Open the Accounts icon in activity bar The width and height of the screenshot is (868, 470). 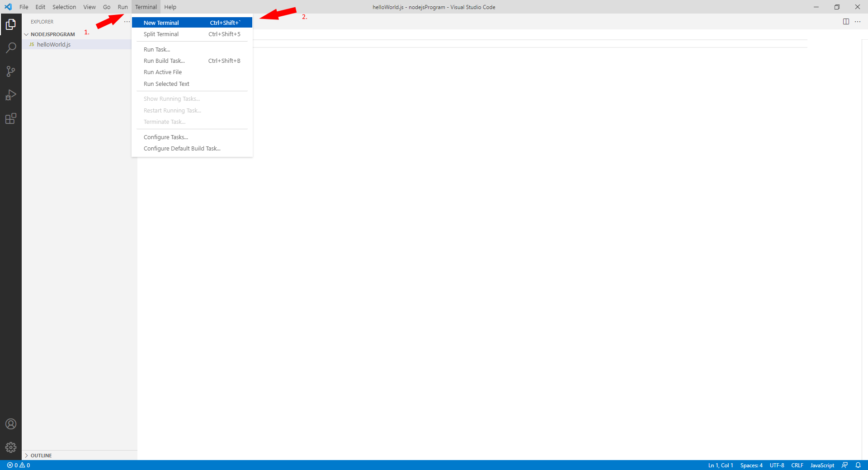click(11, 424)
